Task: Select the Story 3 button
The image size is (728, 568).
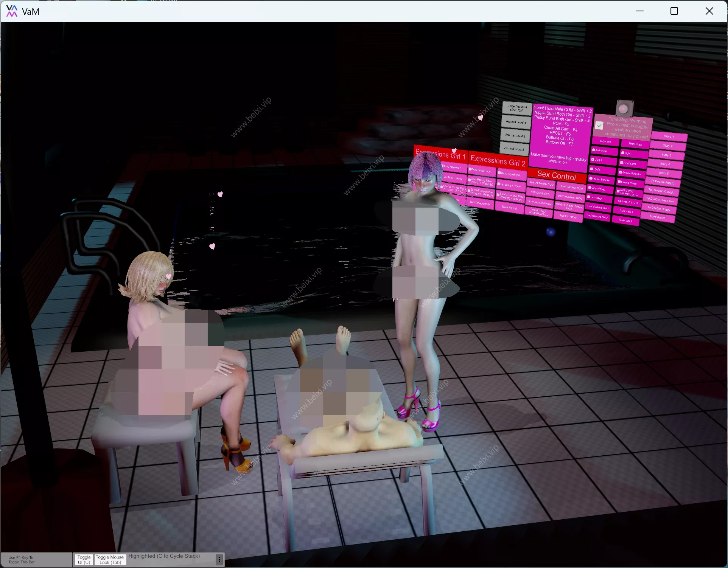Action: pyautogui.click(x=667, y=155)
